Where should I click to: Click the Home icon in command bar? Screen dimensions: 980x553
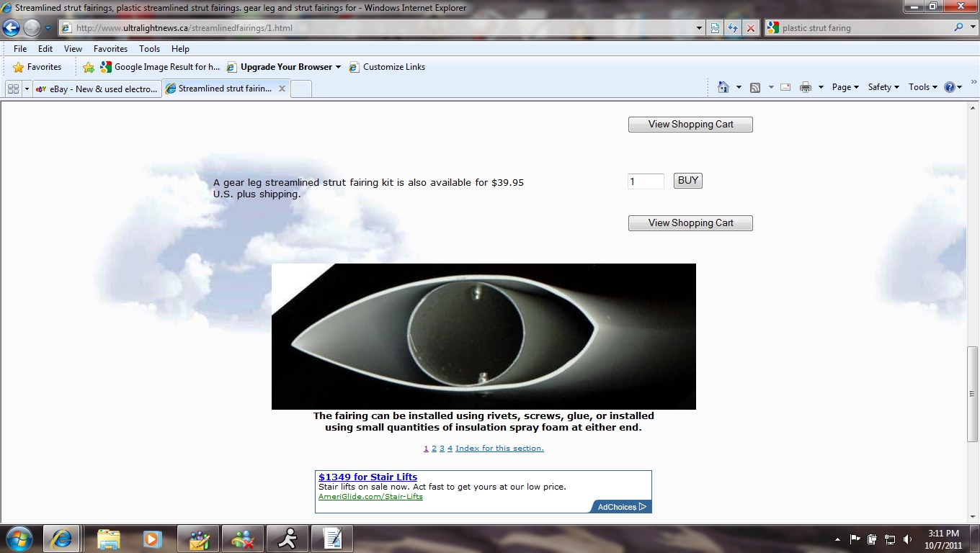click(723, 87)
